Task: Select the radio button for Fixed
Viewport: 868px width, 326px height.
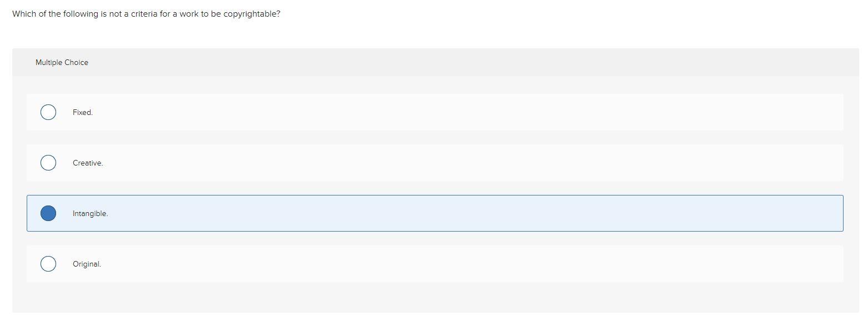Action: pyautogui.click(x=48, y=112)
